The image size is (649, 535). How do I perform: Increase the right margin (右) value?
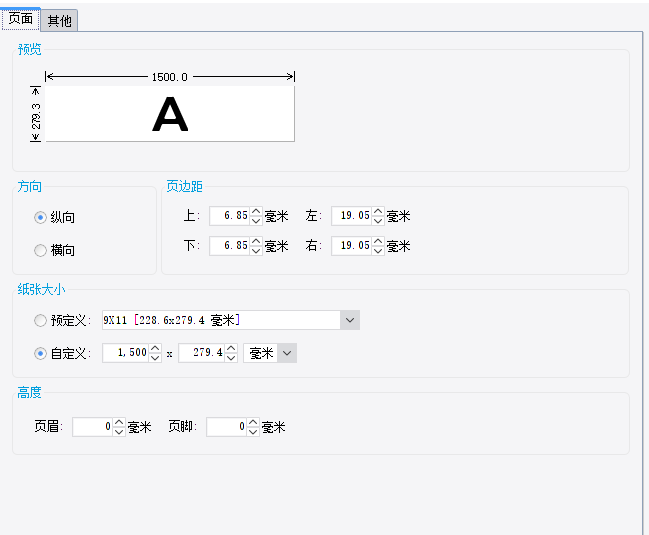click(378, 241)
